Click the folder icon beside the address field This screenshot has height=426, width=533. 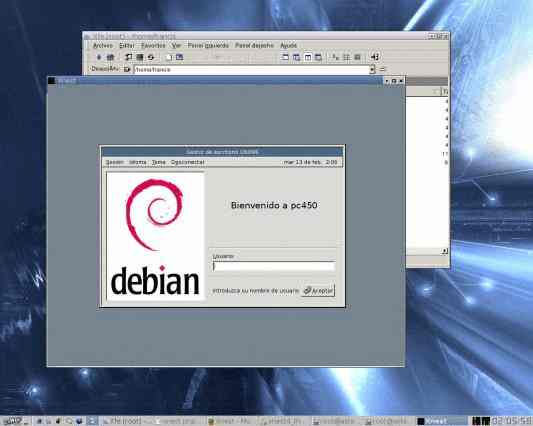click(x=127, y=69)
